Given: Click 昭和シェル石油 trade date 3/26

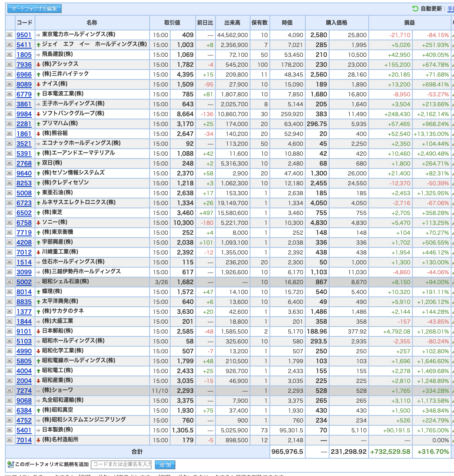Looking at the screenshot, I should pos(161,282).
